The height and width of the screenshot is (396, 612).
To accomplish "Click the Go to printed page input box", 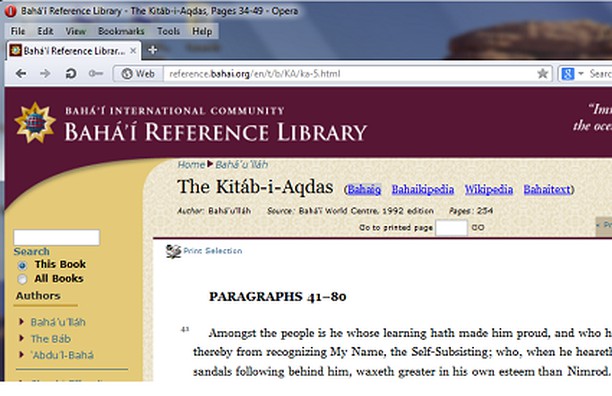I will (x=451, y=227).
